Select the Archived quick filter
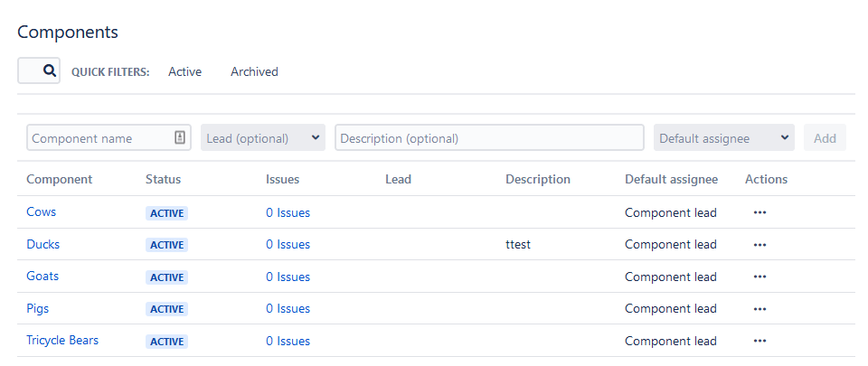This screenshot has width=868, height=366. [x=254, y=71]
